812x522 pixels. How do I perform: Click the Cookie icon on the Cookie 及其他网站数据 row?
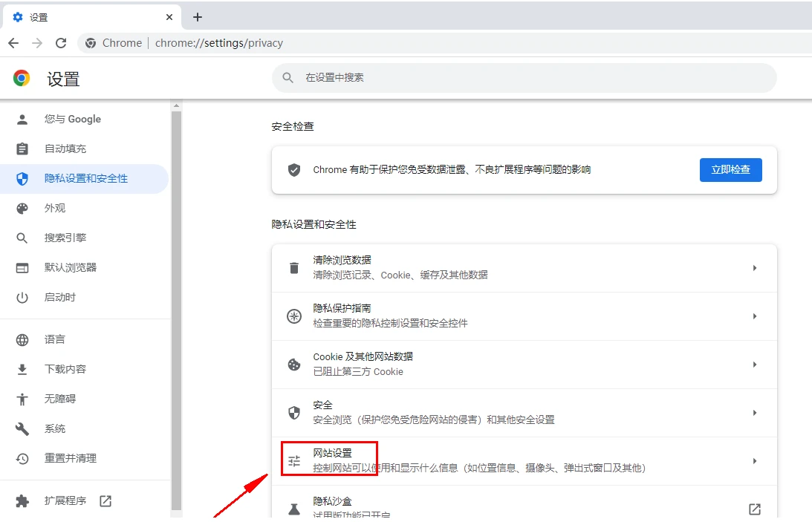293,364
